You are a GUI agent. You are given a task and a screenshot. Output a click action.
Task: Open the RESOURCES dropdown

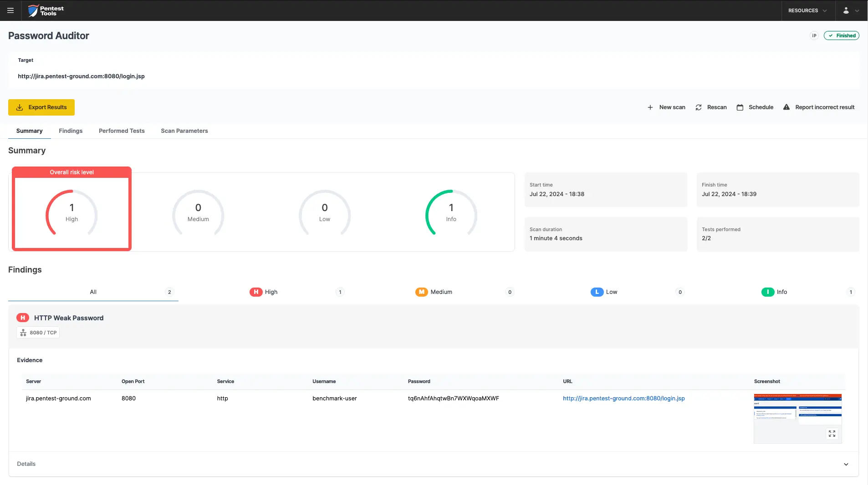click(808, 10)
